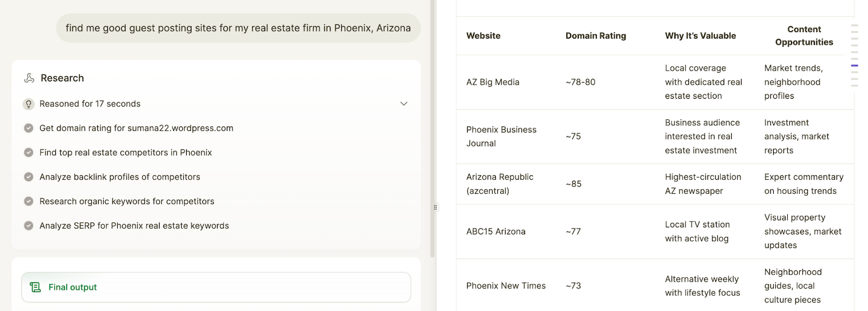Expand the Reasoned for 17 seconds chevron
Screen dimensions: 868x311
coord(404,104)
